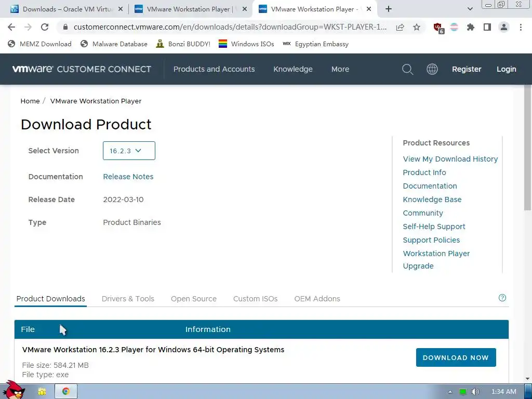Click the Bonzi BUDDY! bookmark

coord(183,44)
